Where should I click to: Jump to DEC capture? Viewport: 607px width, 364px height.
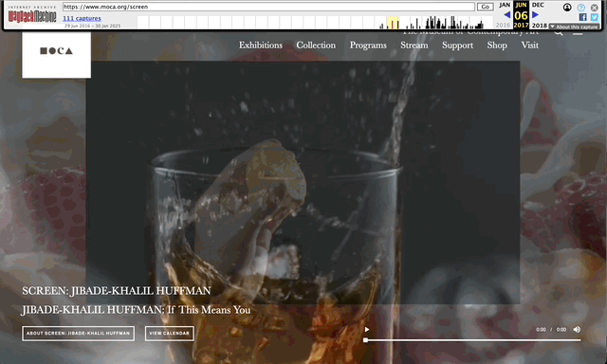[538, 5]
